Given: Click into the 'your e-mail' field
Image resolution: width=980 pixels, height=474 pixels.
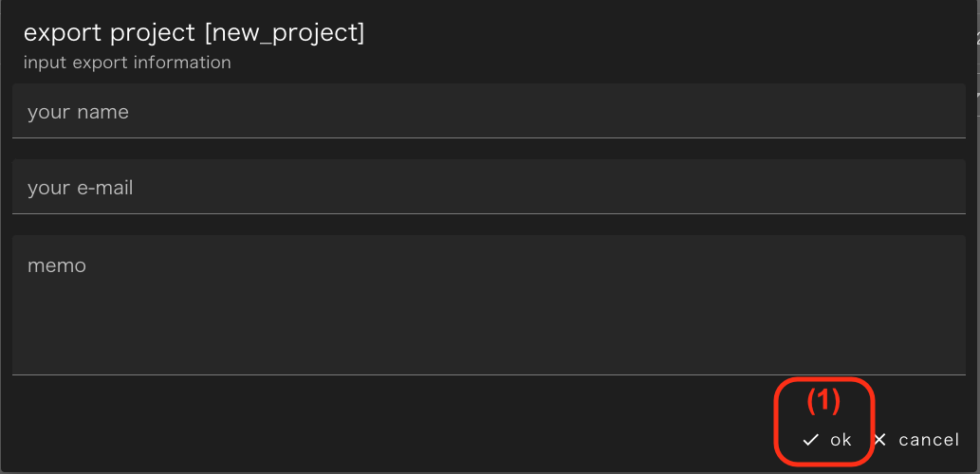Looking at the screenshot, I should (489, 187).
